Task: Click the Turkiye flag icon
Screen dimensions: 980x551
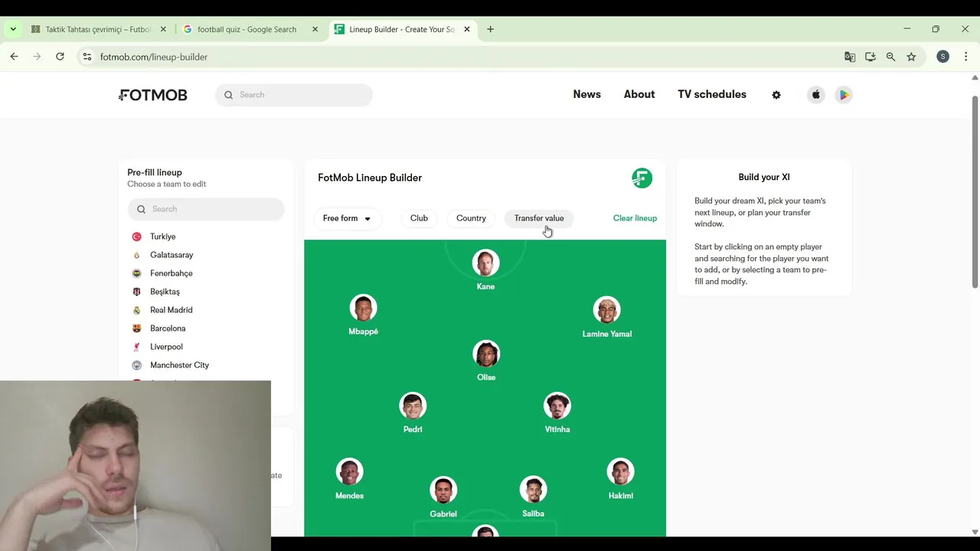Action: pos(137,236)
